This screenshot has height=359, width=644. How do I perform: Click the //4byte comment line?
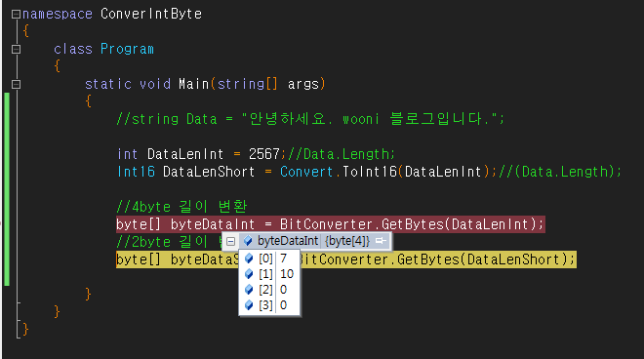(181, 206)
